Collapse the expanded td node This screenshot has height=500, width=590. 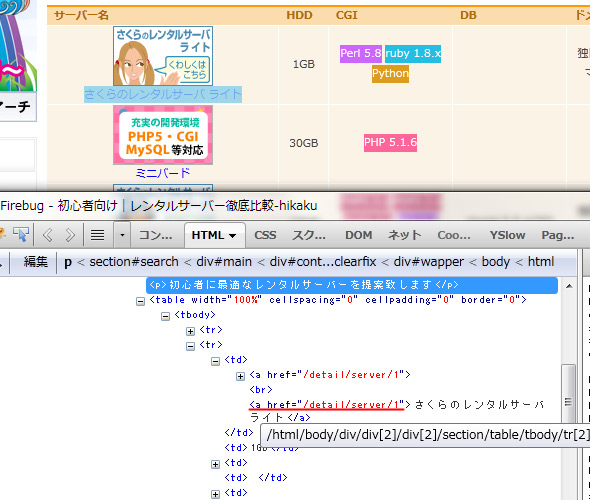pos(216,362)
